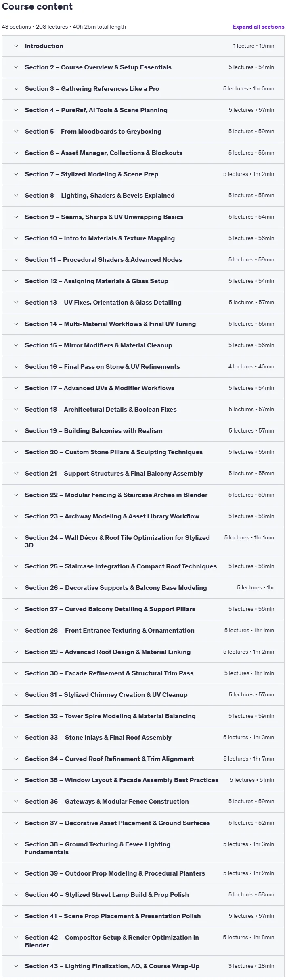Toggle chevron for Section 24 Wall Décor
The height and width of the screenshot is (980, 287).
[16, 538]
